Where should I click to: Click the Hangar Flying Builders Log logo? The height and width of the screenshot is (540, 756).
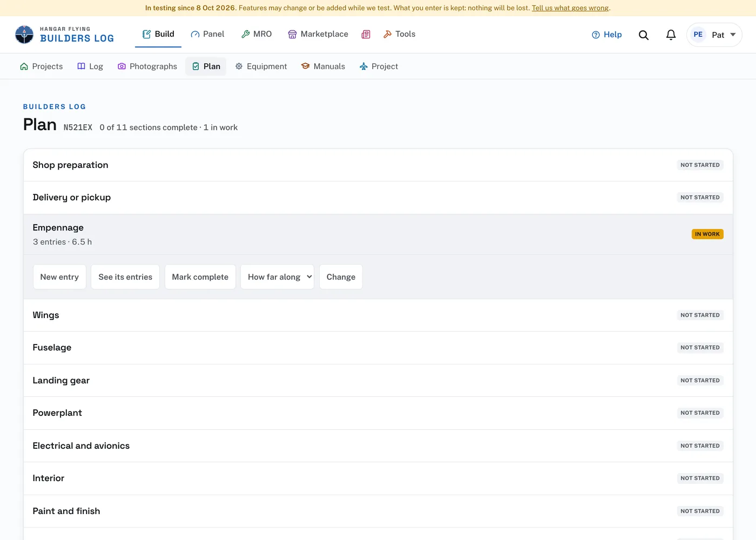coord(64,35)
